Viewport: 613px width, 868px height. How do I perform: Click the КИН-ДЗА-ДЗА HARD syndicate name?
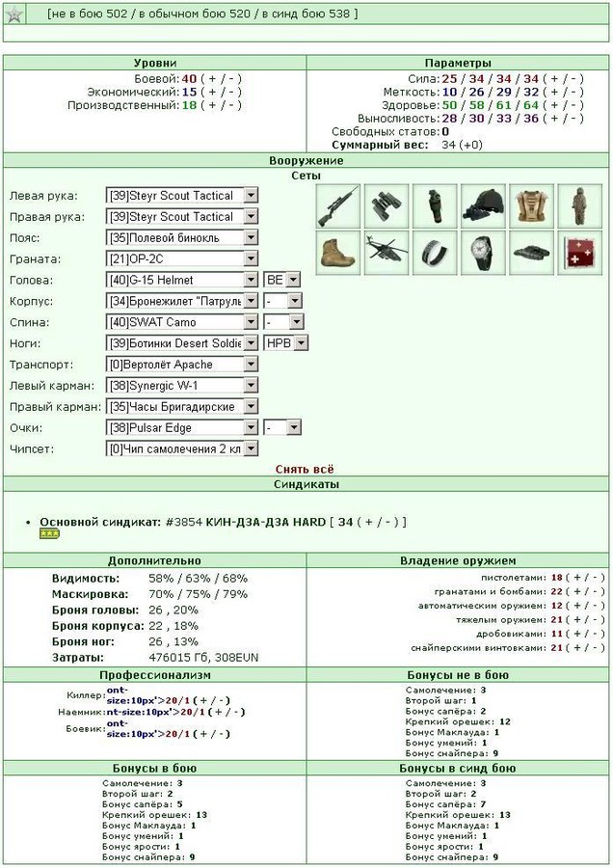266,522
